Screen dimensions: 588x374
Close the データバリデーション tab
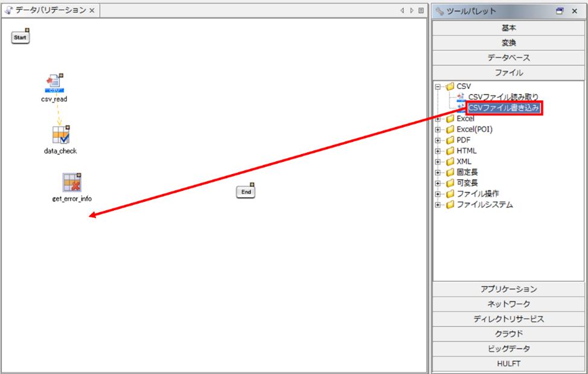pyautogui.click(x=92, y=11)
